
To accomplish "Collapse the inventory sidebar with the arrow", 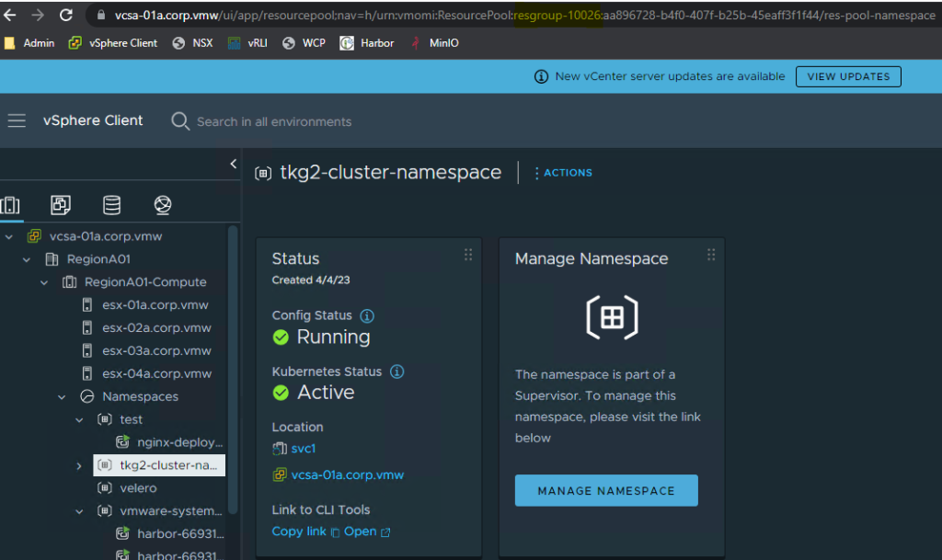I will coord(233,164).
